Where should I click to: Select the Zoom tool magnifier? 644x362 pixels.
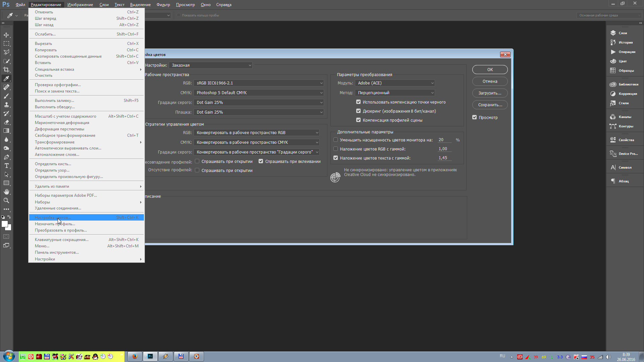[x=6, y=200]
